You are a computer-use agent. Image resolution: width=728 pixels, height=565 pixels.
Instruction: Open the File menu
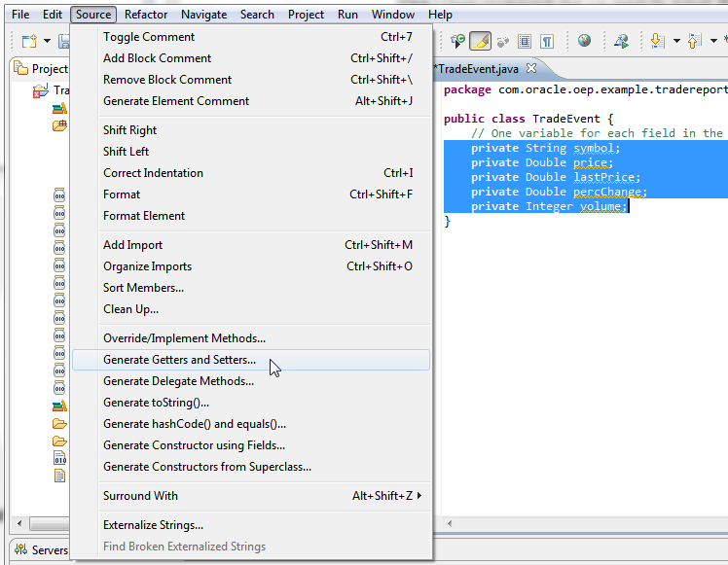(20, 15)
